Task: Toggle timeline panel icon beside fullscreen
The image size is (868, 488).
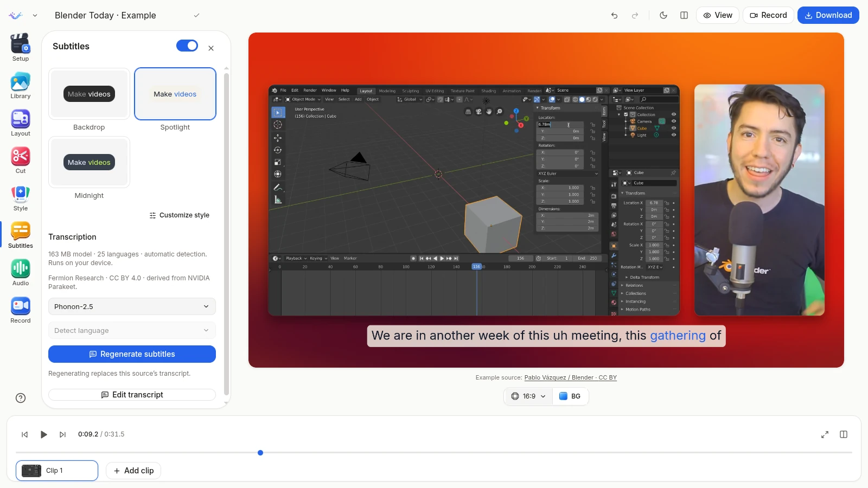Action: 844,434
